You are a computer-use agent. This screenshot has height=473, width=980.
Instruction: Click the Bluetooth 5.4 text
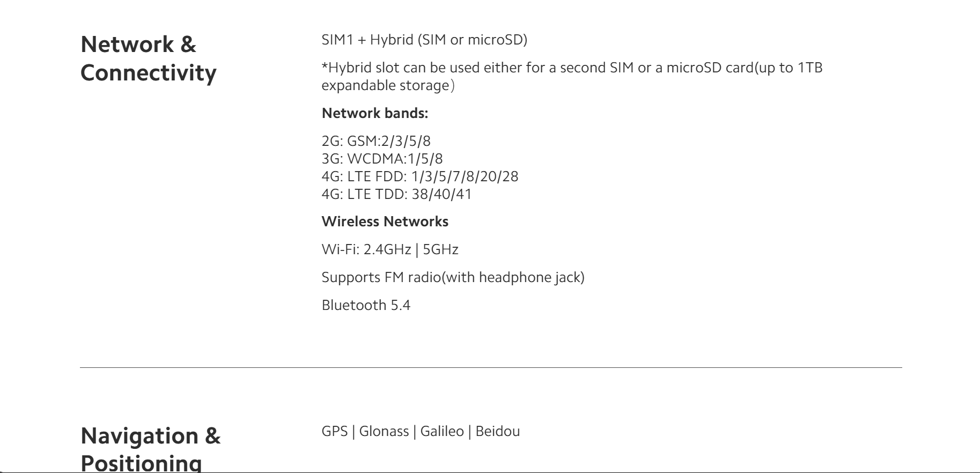click(366, 305)
